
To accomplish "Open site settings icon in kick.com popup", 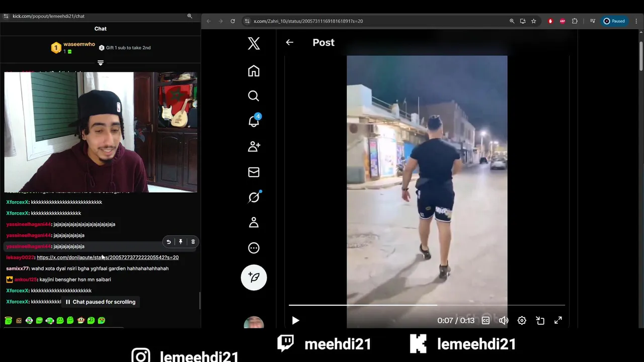I will (x=6, y=16).
